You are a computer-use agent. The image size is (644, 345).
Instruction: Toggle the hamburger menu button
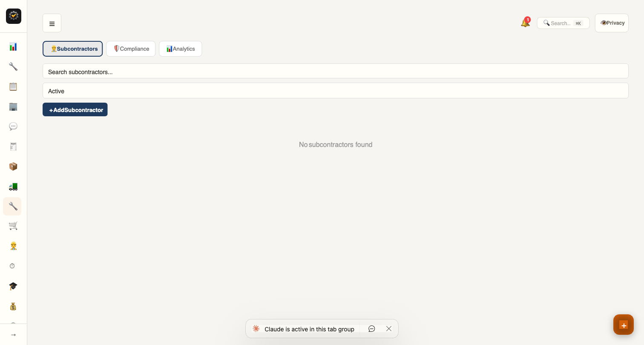point(52,23)
